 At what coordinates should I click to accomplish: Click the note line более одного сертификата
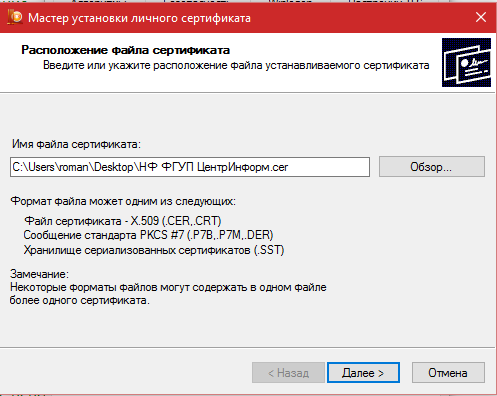(80, 300)
